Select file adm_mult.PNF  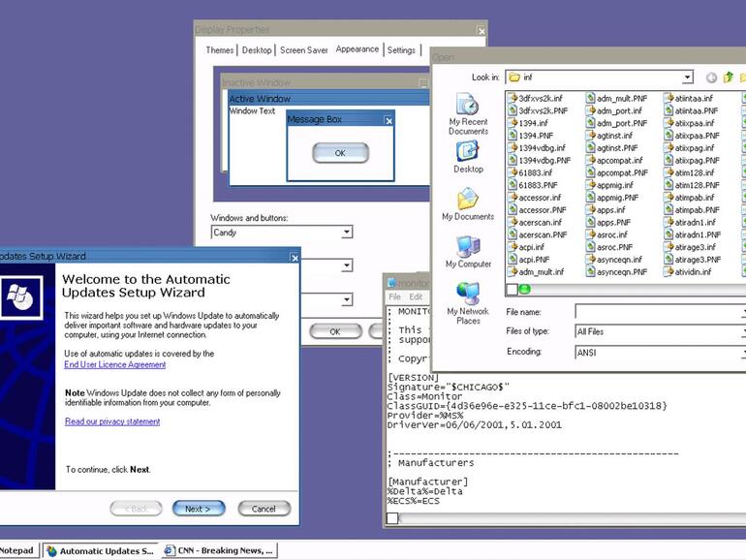pyautogui.click(x=616, y=99)
